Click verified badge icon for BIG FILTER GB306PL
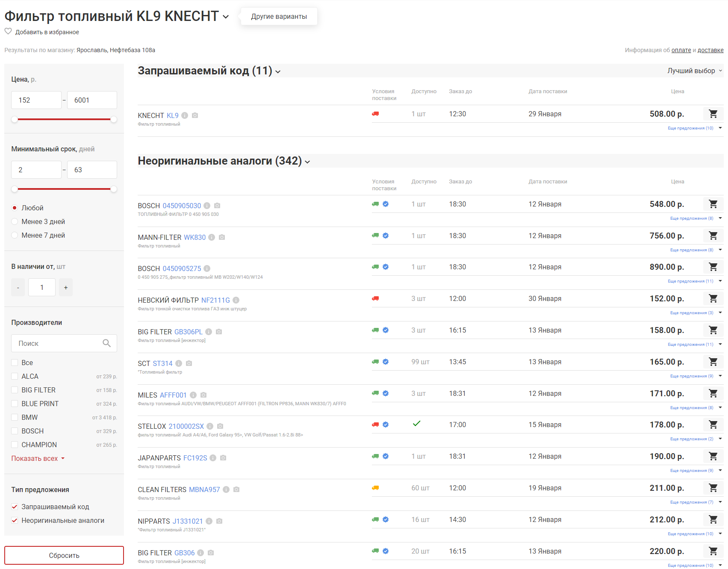Screen dimensions: 728x569 386,330
